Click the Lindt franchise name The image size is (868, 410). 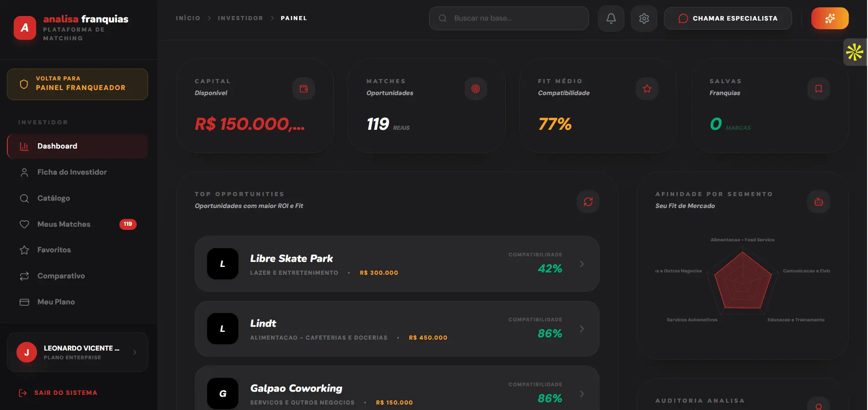coord(263,324)
